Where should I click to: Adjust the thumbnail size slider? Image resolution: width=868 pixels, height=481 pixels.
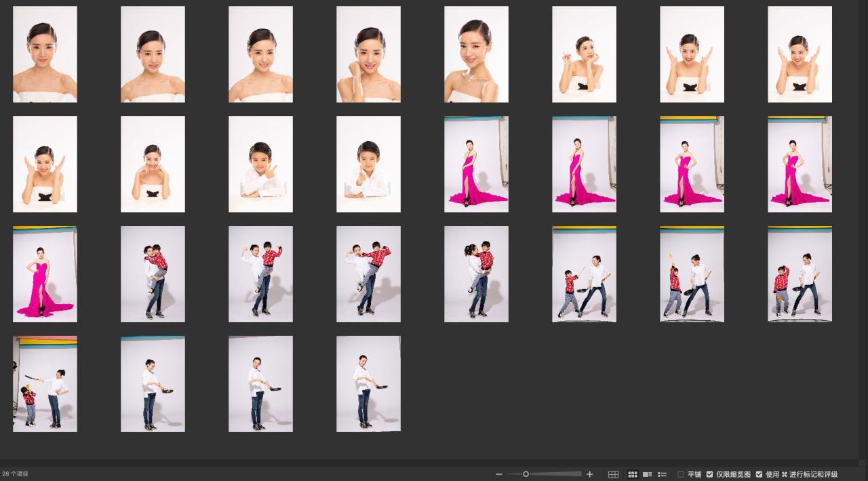(x=526, y=474)
